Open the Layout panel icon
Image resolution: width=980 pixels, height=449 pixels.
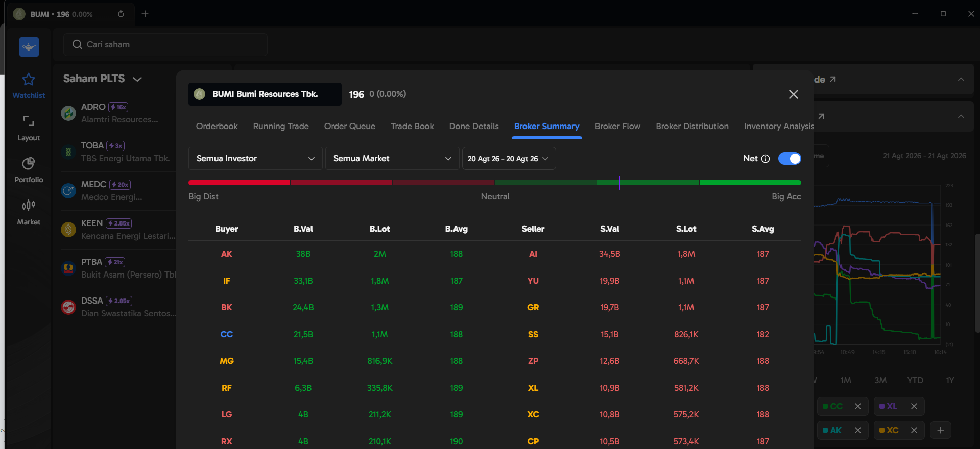click(29, 121)
